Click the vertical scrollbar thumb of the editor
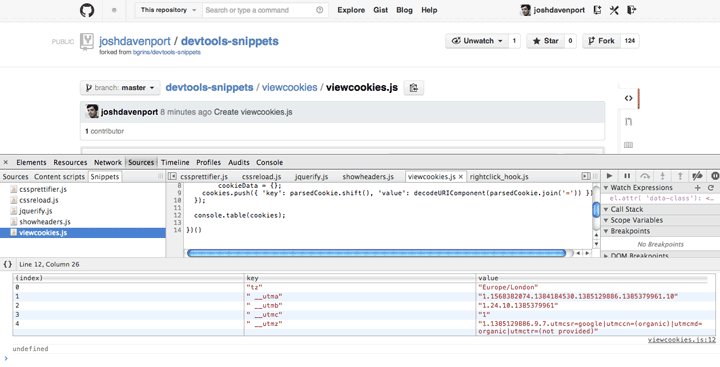Image resolution: width=720 pixels, height=367 pixels. point(596,209)
